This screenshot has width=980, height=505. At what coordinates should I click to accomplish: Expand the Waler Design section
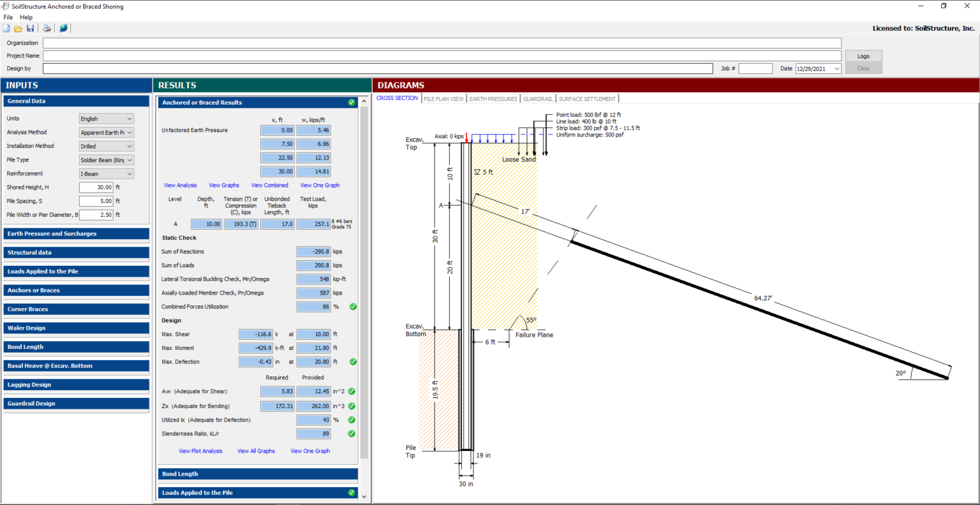pos(76,328)
